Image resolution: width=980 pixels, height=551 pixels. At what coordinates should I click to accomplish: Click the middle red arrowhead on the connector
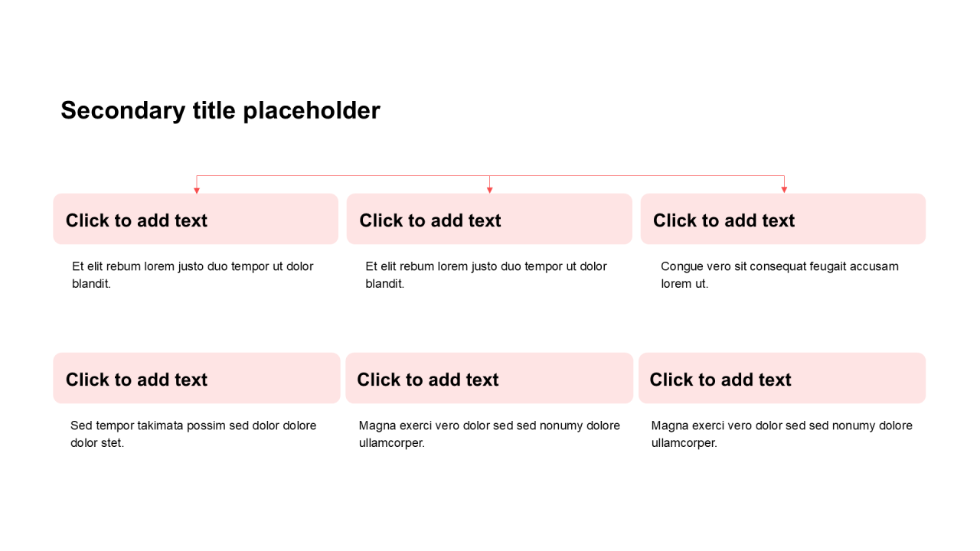pos(490,190)
